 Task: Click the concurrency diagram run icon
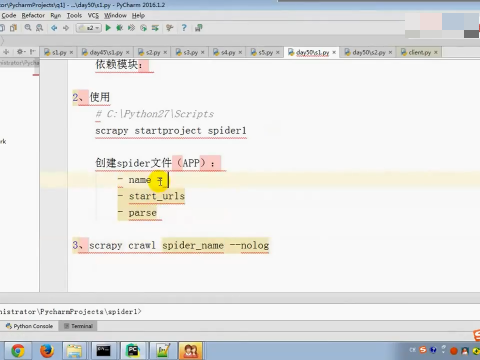click(x=155, y=28)
